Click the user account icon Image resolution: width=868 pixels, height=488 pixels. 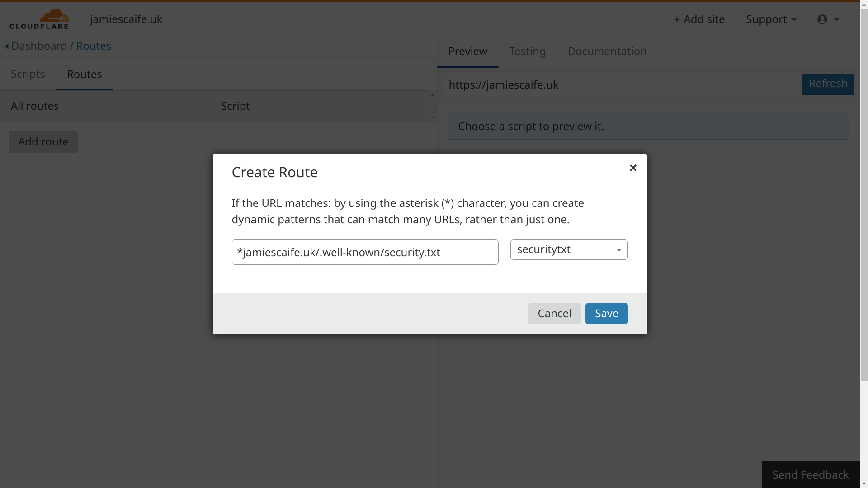pos(823,20)
